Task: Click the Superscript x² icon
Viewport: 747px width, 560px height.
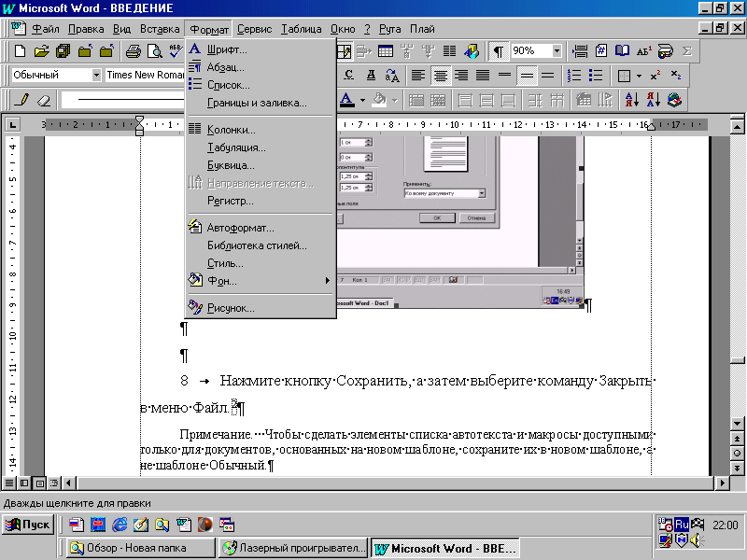Action: pyautogui.click(x=655, y=75)
